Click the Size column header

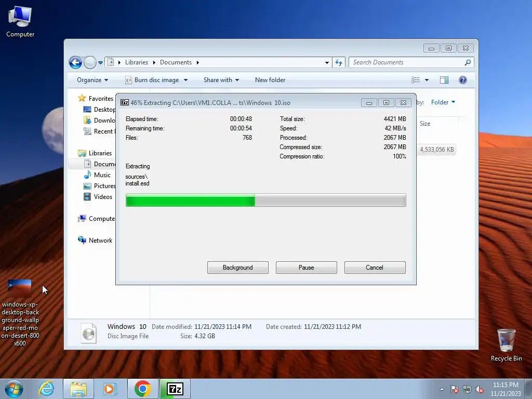pyautogui.click(x=425, y=124)
